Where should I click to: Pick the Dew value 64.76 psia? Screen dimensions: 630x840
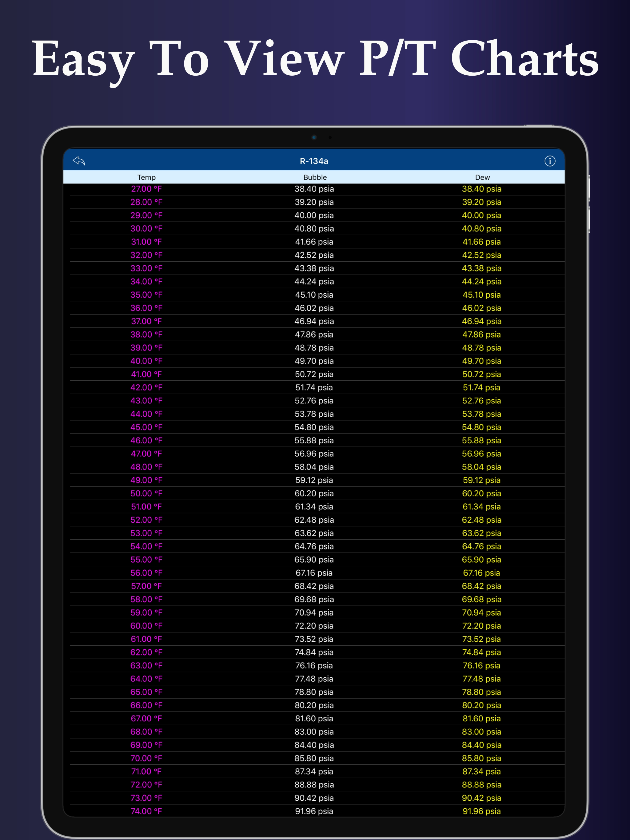point(481,546)
